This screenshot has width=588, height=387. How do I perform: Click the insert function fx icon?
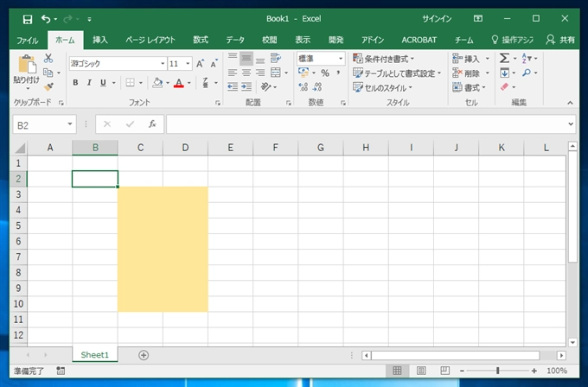(x=152, y=124)
